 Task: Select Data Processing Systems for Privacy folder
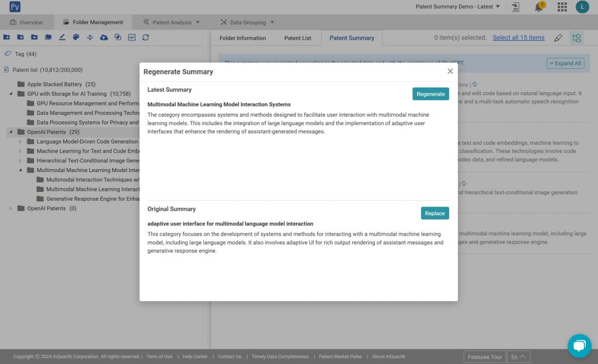coord(83,123)
